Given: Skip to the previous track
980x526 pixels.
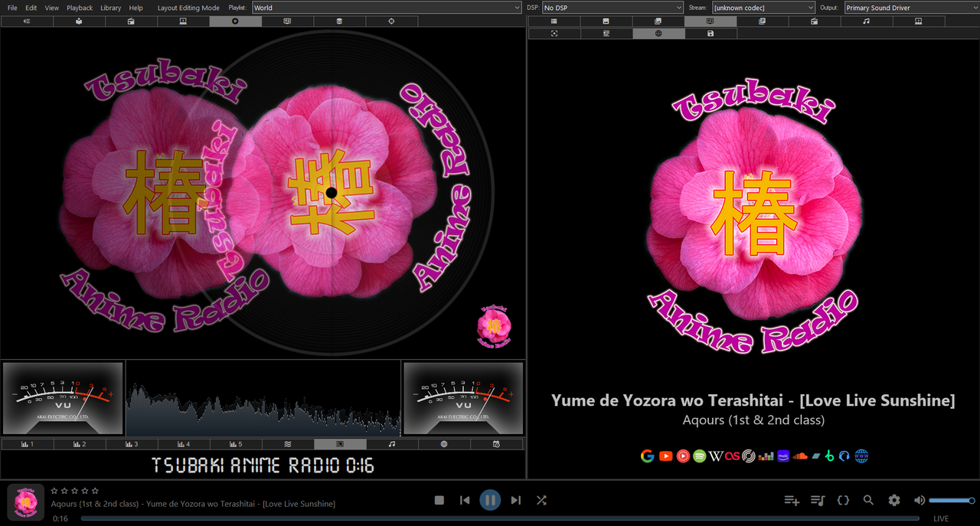Looking at the screenshot, I should (465, 500).
